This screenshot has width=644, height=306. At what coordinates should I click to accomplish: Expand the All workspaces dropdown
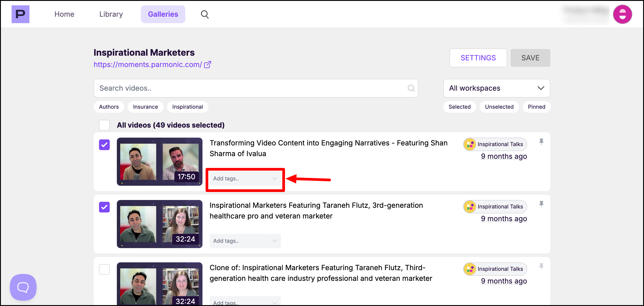tap(497, 88)
